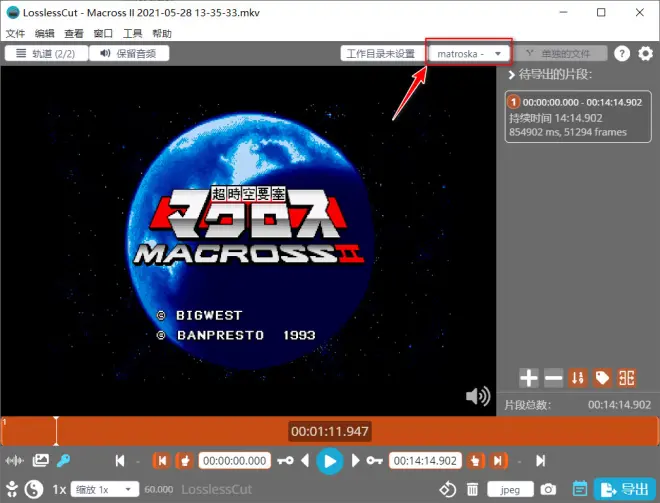Set segment end at current position
The image size is (660, 503).
point(476,461)
